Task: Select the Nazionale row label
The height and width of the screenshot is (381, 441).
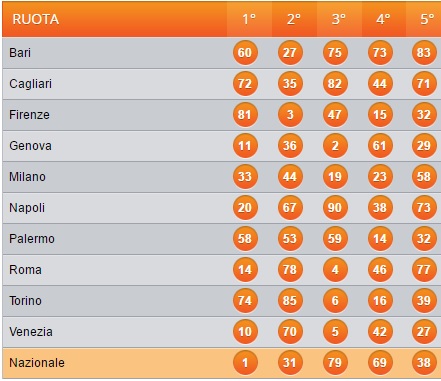Action: click(37, 363)
